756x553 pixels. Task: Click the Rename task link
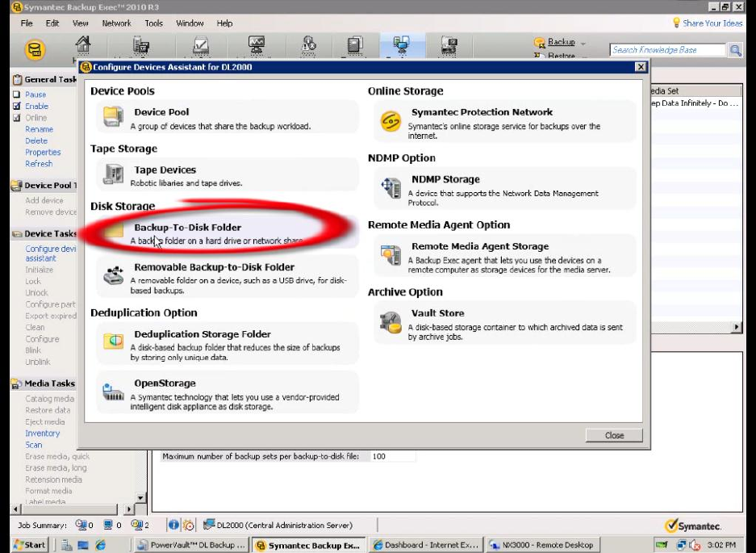pos(39,129)
